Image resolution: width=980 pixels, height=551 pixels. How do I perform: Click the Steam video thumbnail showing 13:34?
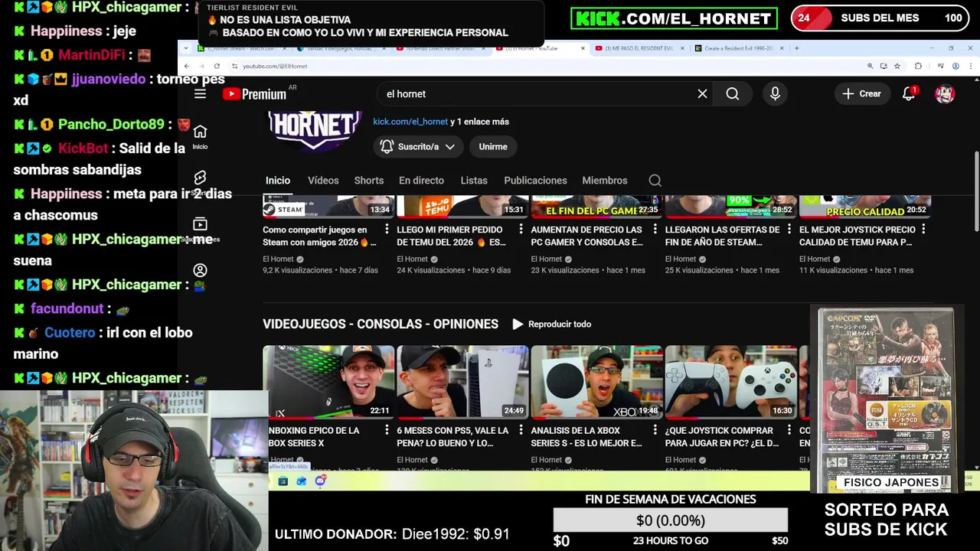[328, 207]
